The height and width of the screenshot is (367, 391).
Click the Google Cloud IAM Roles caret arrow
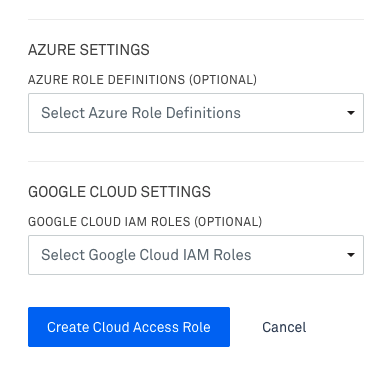[351, 255]
